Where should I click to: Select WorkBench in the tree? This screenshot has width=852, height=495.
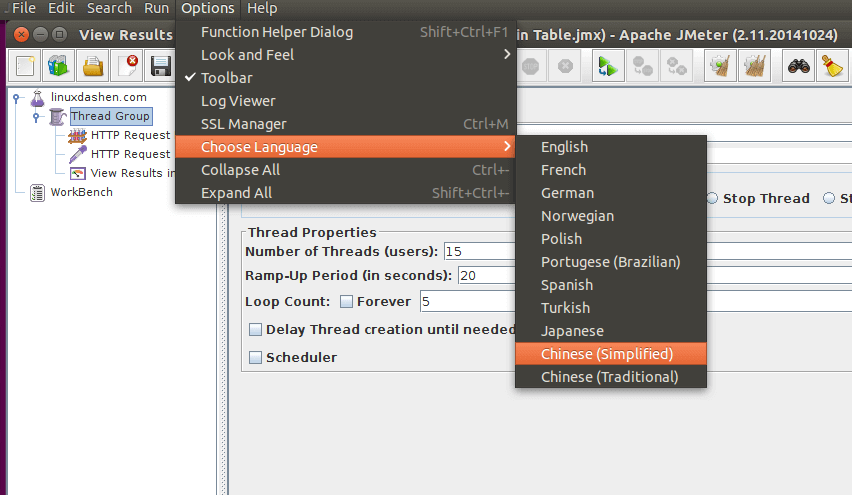(x=80, y=192)
